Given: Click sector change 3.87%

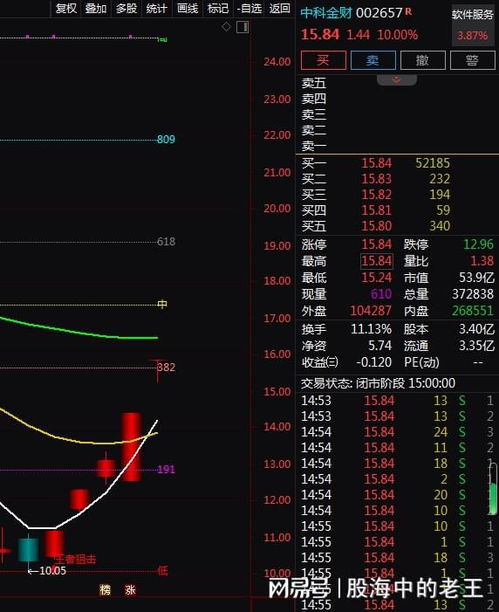Looking at the screenshot, I should click(473, 36).
